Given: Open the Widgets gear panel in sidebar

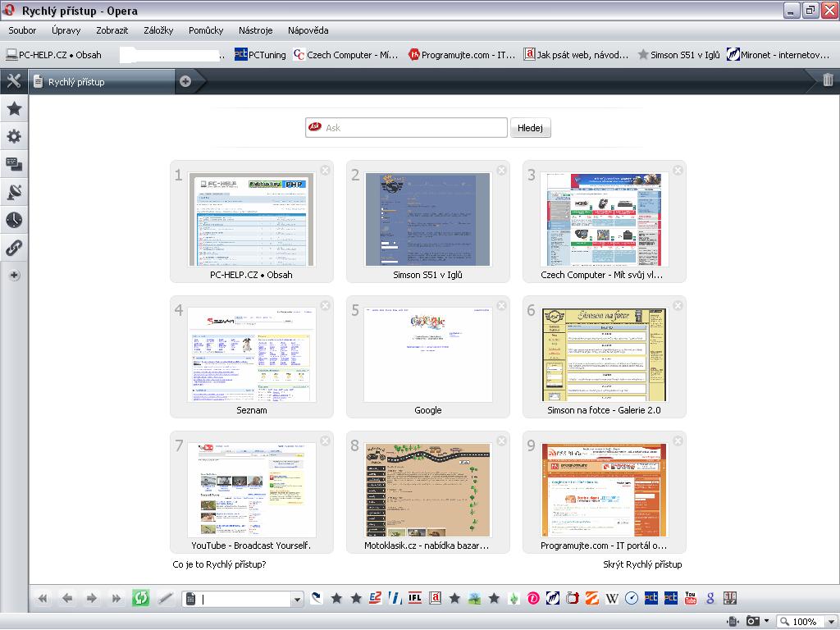Looking at the screenshot, I should [x=14, y=137].
